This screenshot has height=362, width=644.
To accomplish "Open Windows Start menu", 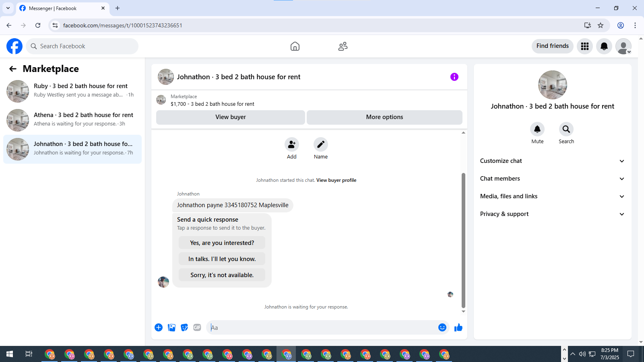I will 10,354.
